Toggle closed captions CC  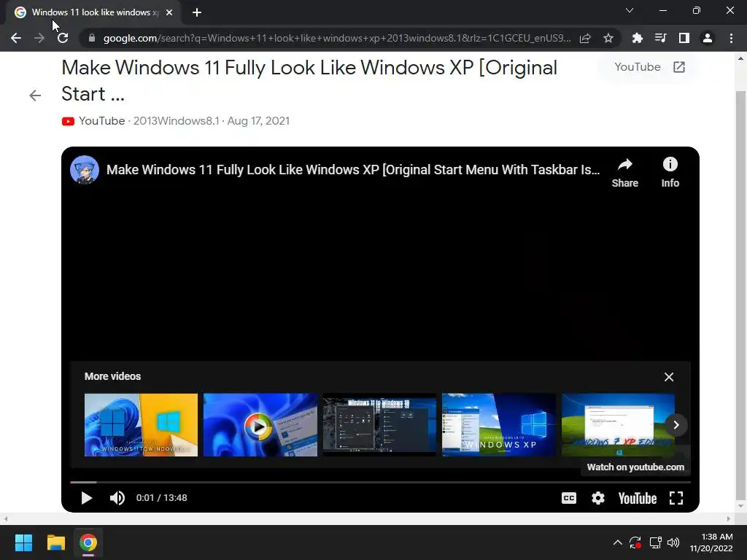pyautogui.click(x=569, y=498)
